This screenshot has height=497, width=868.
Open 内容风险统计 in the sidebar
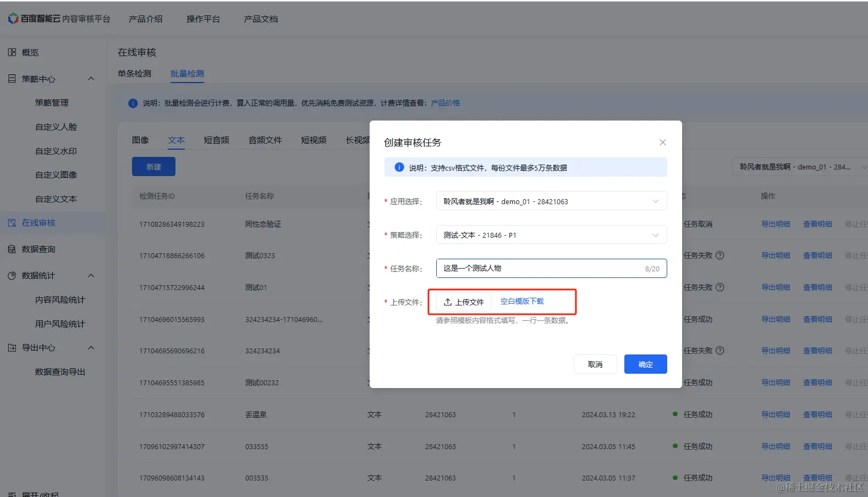60,300
